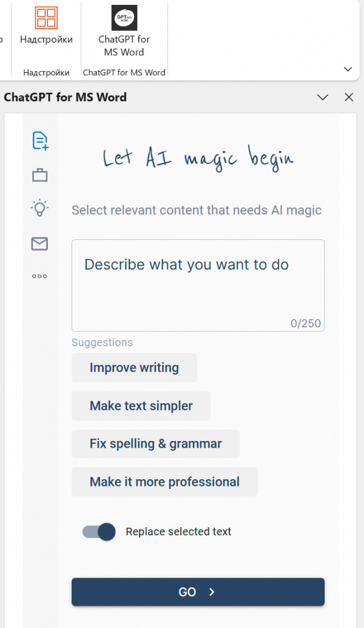Click the ChatGPT for MS Word pane title
Screen dimensions: 364x628
66,97
